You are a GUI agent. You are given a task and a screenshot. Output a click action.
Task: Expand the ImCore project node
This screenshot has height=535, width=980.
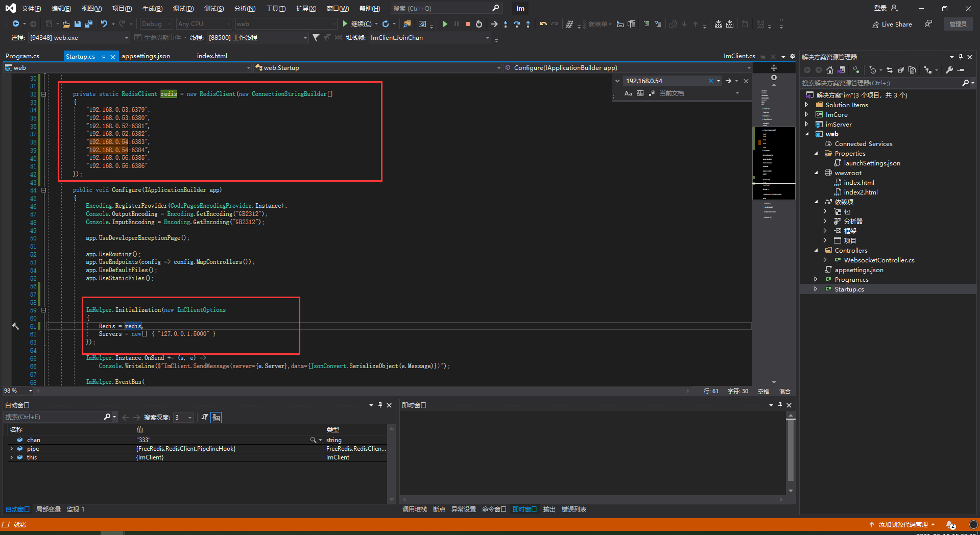pos(807,115)
